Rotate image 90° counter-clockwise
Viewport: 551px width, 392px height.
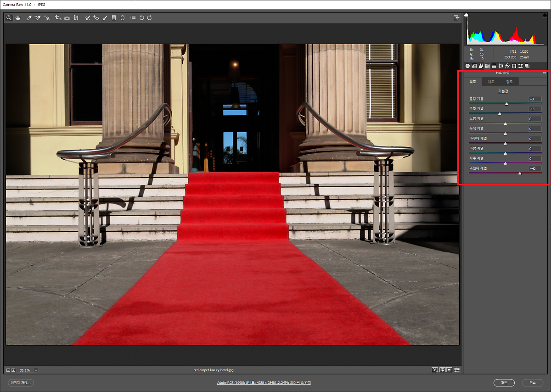(x=141, y=18)
